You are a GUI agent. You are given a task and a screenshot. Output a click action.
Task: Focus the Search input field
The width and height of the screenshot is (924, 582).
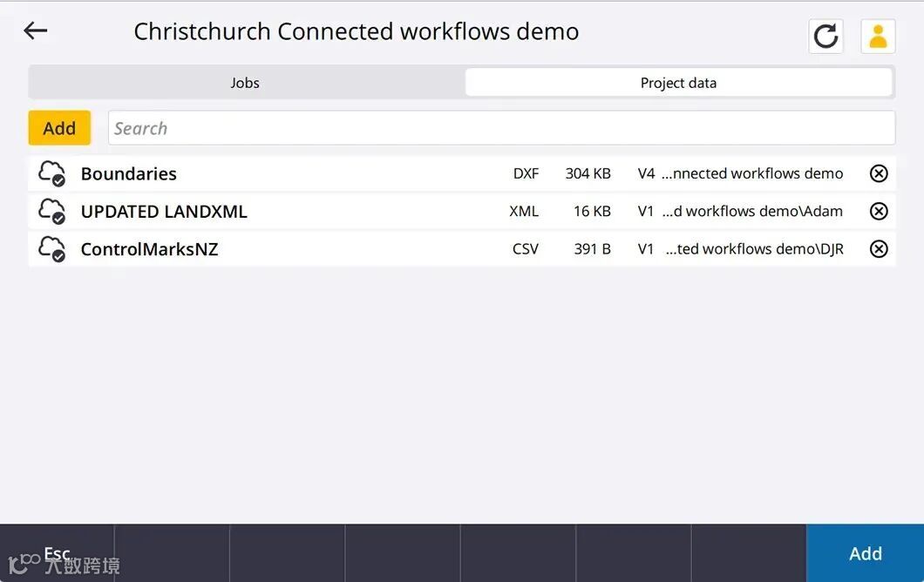(x=501, y=128)
